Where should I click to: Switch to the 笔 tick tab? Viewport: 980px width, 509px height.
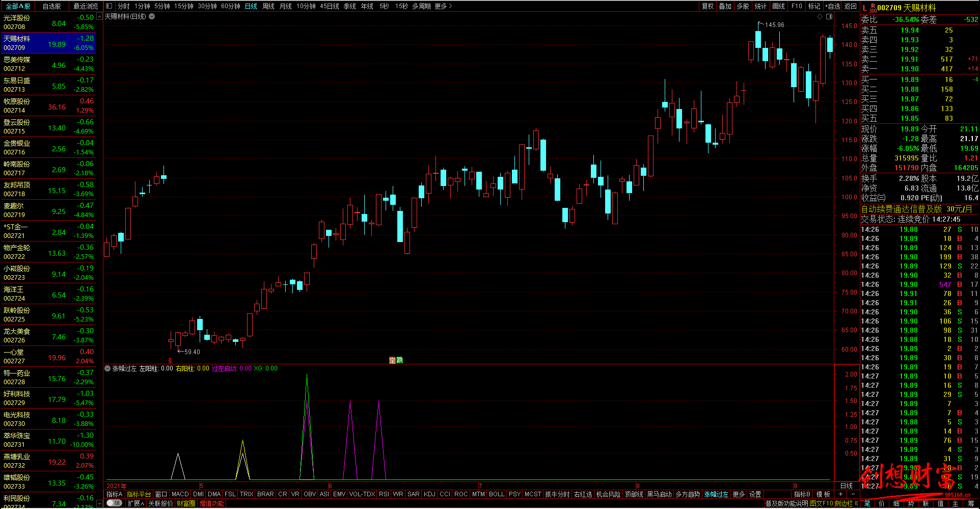pyautogui.click(x=867, y=503)
